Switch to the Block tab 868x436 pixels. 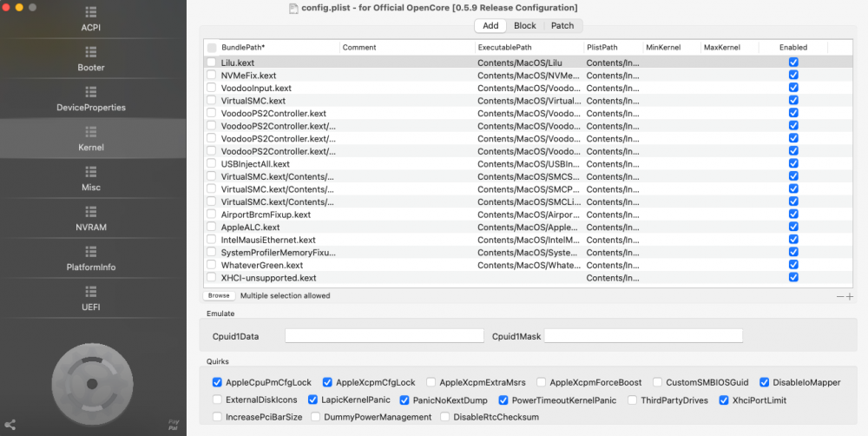coord(525,25)
